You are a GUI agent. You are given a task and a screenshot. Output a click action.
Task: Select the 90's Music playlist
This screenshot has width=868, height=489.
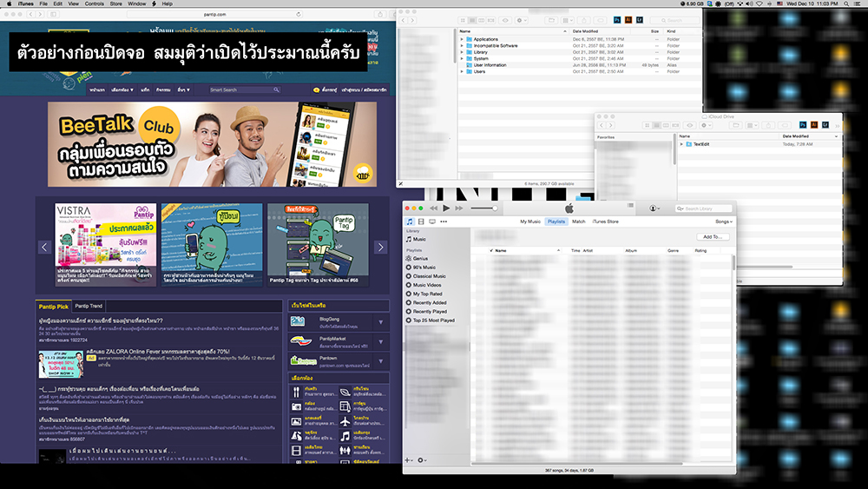(421, 267)
